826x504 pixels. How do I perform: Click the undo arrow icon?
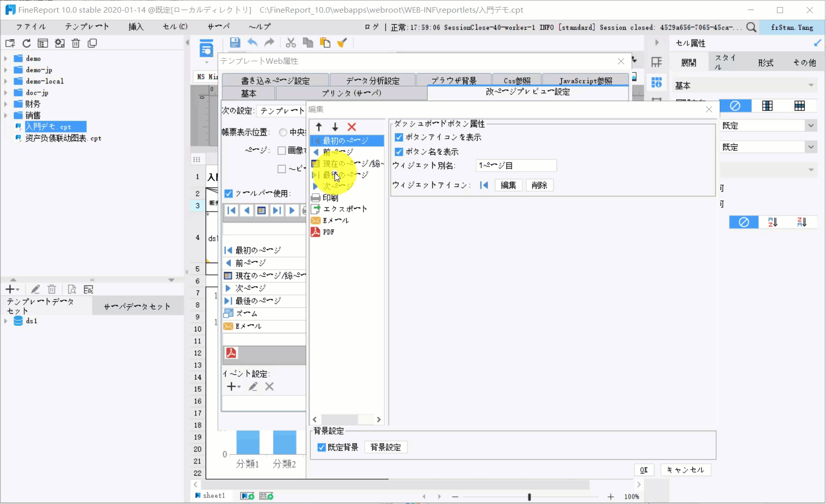click(253, 43)
